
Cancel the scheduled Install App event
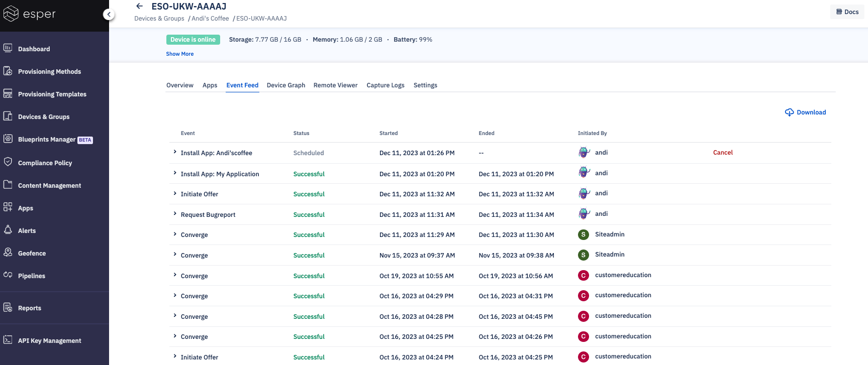(x=723, y=153)
